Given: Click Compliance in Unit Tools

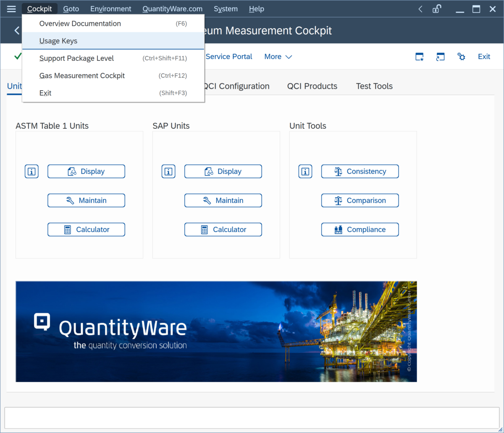Looking at the screenshot, I should pyautogui.click(x=360, y=230).
